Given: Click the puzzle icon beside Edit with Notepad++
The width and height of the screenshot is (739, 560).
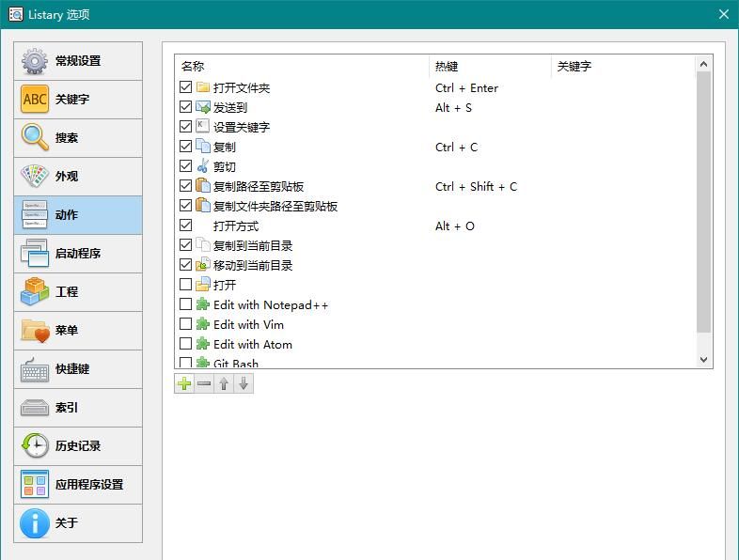Looking at the screenshot, I should 203,304.
